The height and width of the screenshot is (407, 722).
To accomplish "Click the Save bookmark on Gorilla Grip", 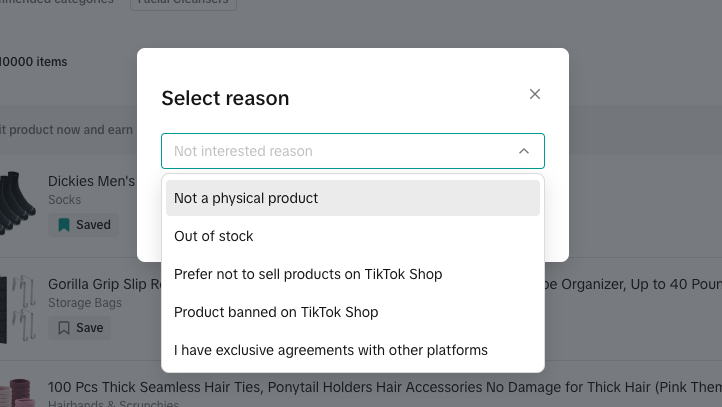I will point(80,328).
